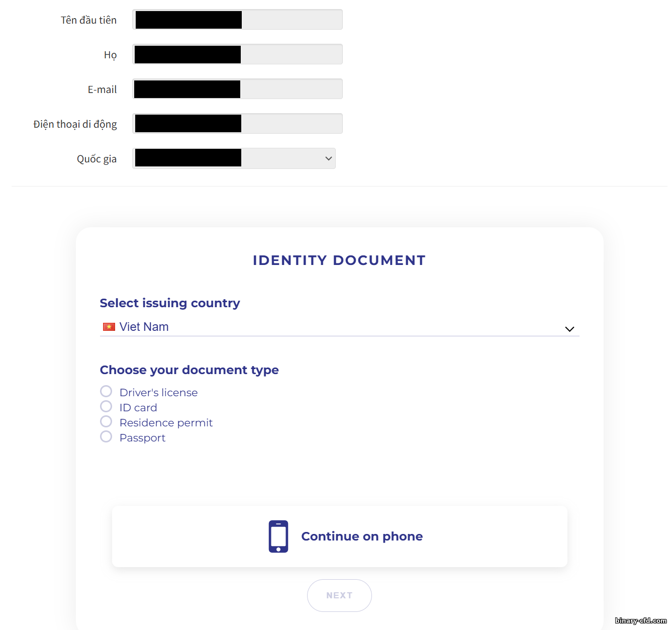The image size is (672, 630).
Task: Open the Quốc gia dropdown arrow
Action: coord(329,158)
